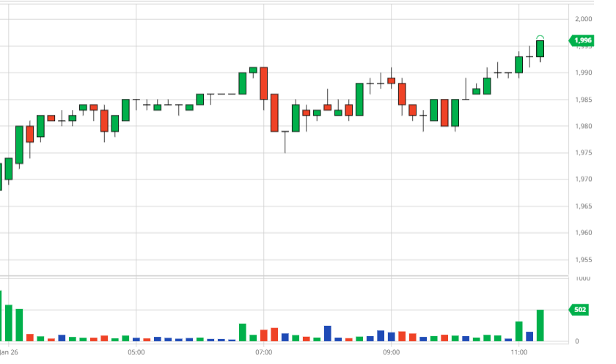Click the green 502 volume tag
This screenshot has width=616, height=364.
point(579,310)
